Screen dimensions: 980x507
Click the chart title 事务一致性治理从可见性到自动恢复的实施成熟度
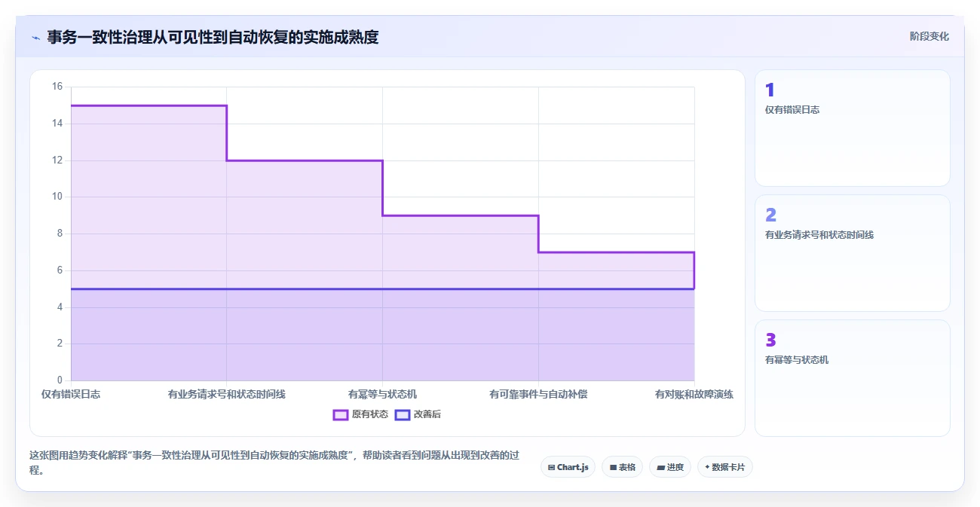click(x=213, y=37)
